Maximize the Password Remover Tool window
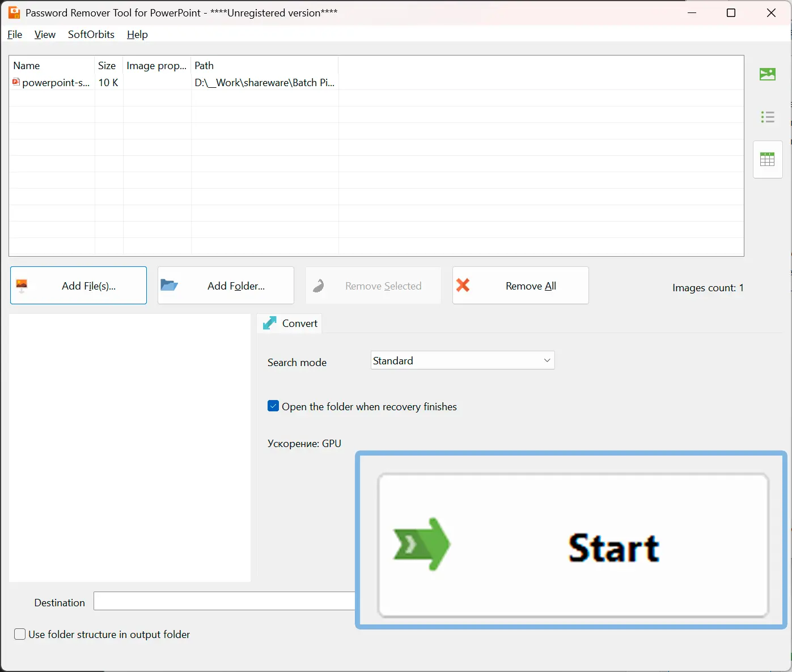Viewport: 792px width, 672px height. point(731,13)
